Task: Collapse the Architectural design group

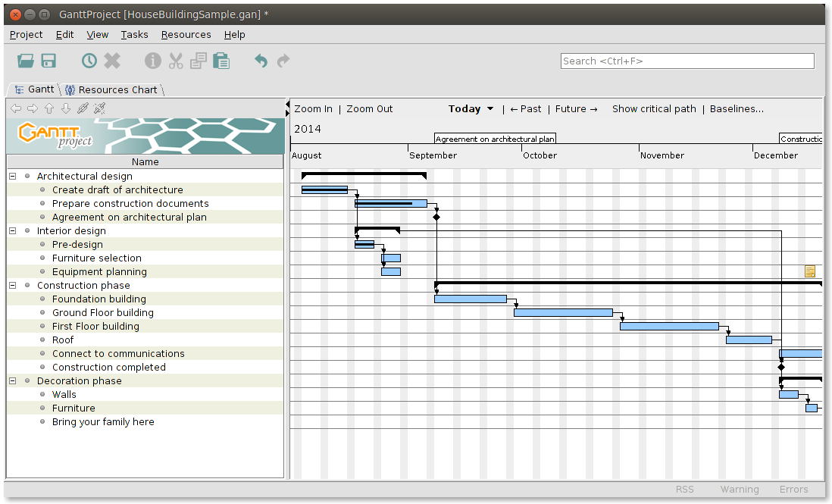Action: coord(11,176)
